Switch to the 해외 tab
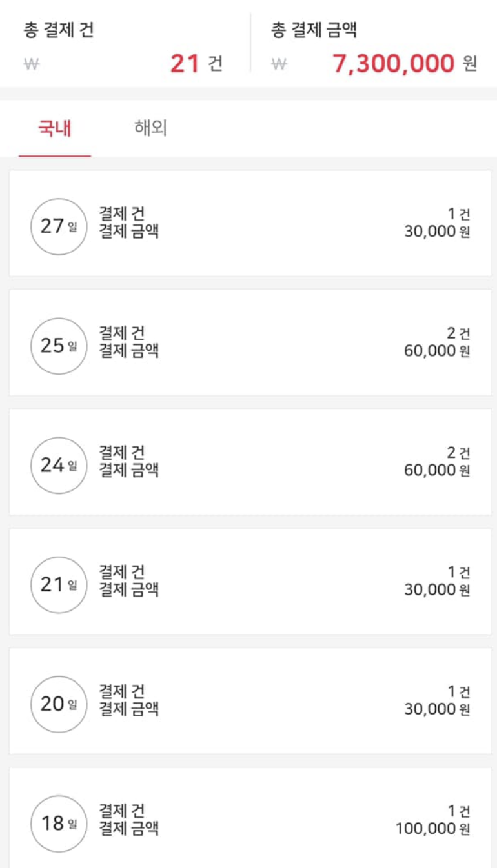 [150, 128]
